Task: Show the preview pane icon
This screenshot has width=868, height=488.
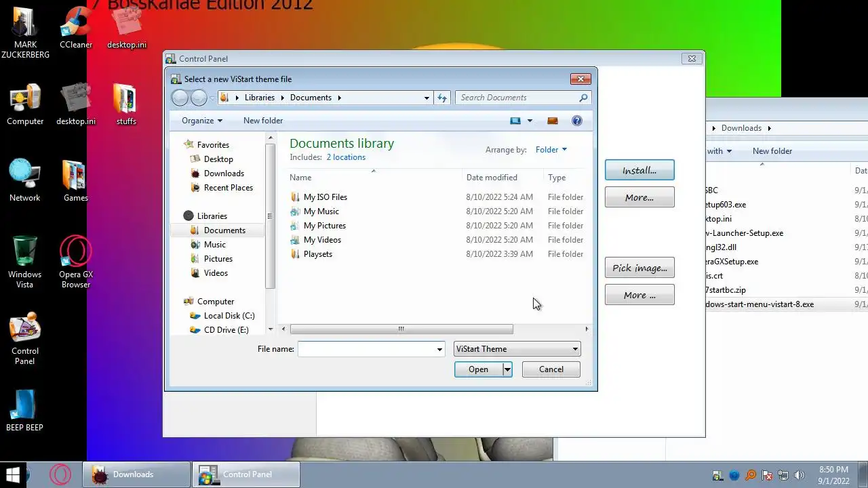Action: click(x=553, y=121)
